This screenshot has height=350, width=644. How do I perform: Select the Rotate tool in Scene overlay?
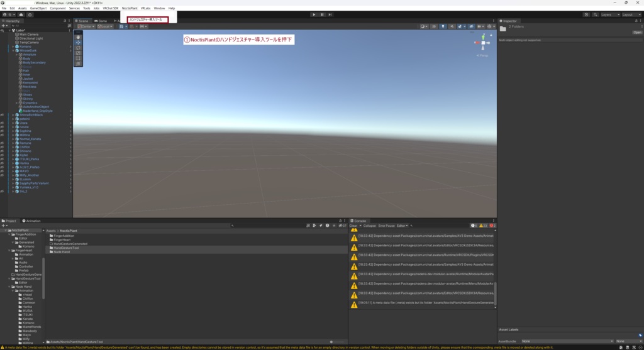pos(78,48)
